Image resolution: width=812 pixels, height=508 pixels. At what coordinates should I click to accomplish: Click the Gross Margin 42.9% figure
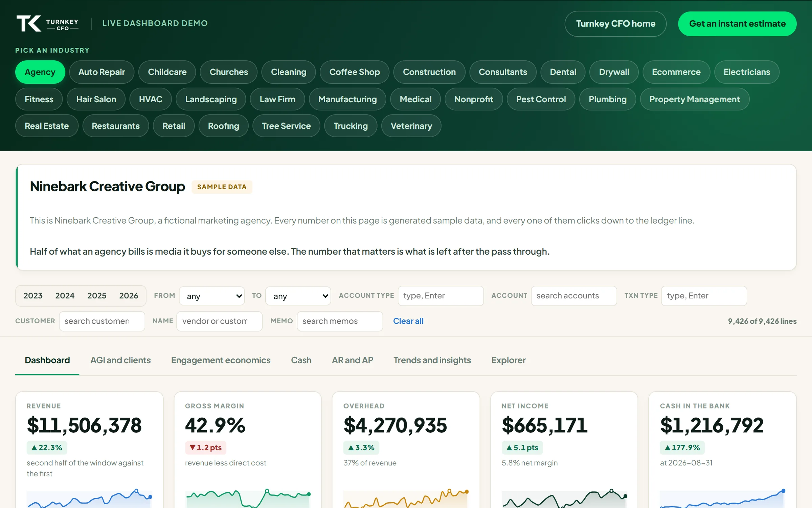tap(215, 425)
